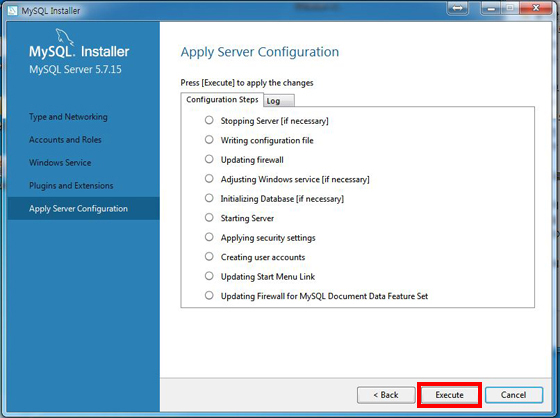Click the MySQL dolphin logo
The width and height of the screenshot is (560, 418).
pyautogui.click(x=65, y=37)
